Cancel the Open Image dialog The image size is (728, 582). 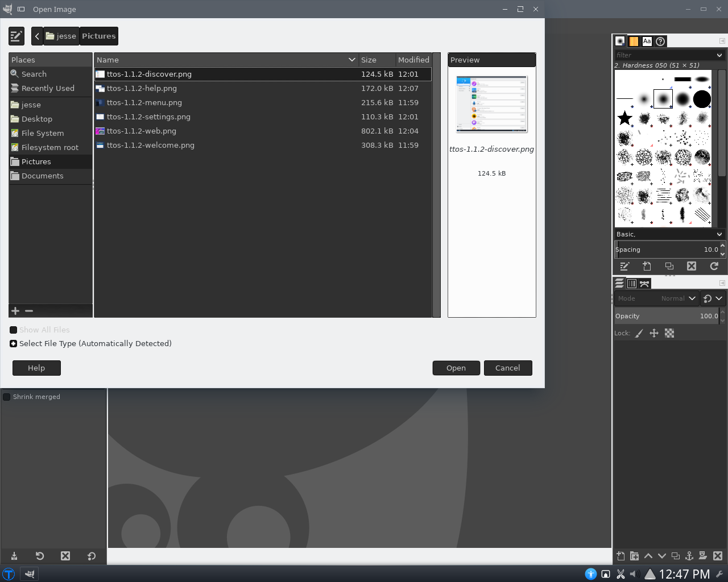(508, 368)
